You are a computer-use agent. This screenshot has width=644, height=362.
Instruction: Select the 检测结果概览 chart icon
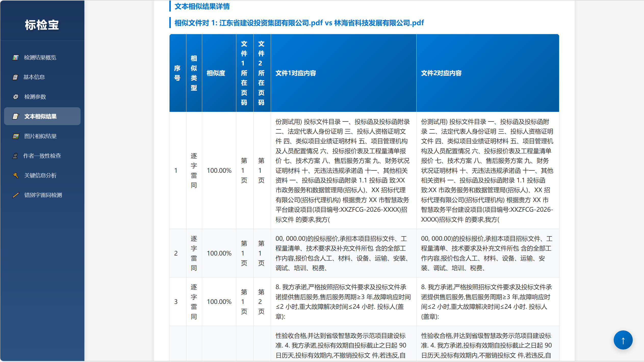coord(16,58)
